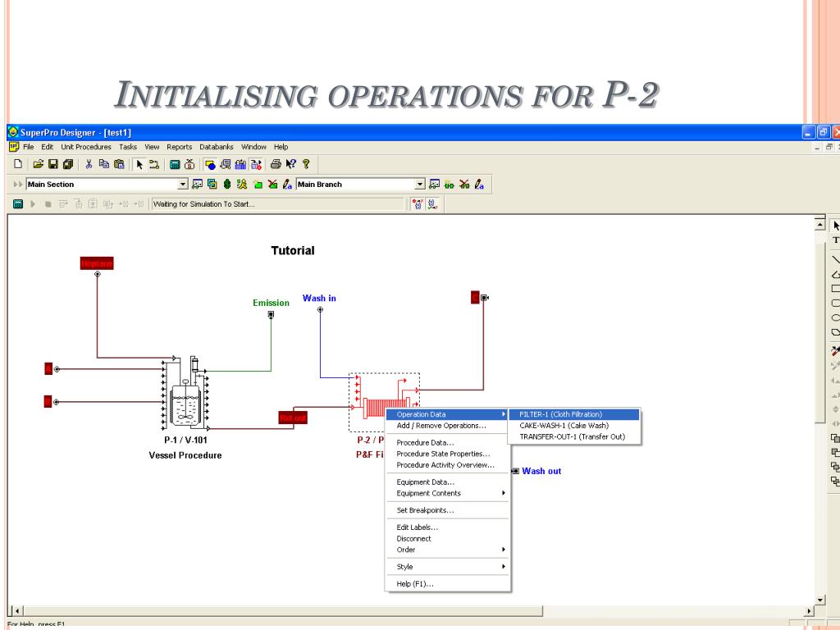Image resolution: width=840 pixels, height=630 pixels.
Task: Click the rename section pen icon
Action: pyautogui.click(x=288, y=185)
